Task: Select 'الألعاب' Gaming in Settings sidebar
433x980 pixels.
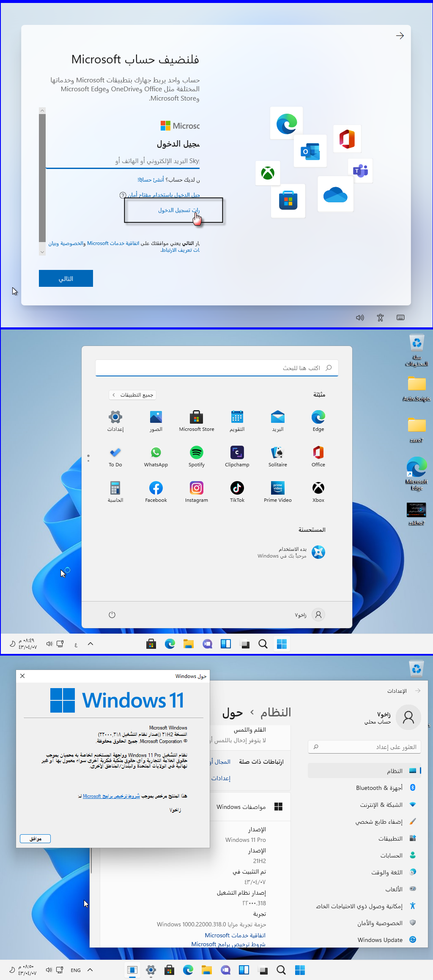Action: [x=364, y=889]
